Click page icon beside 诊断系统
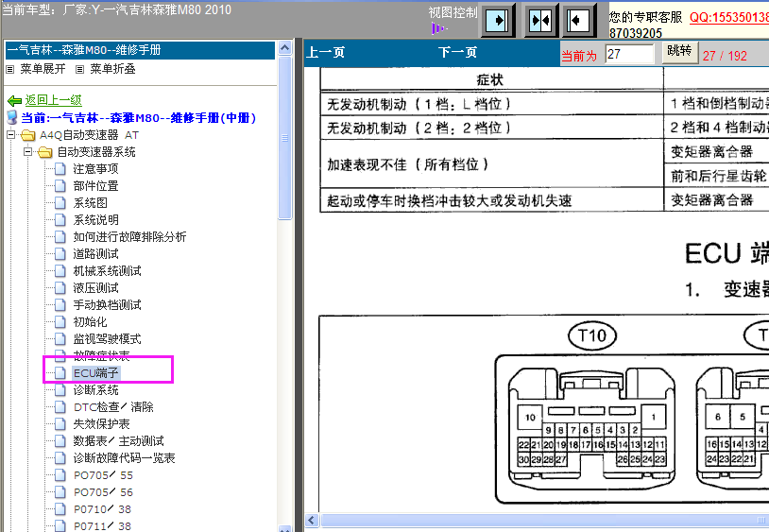This screenshot has height=532, width=769. (60, 390)
